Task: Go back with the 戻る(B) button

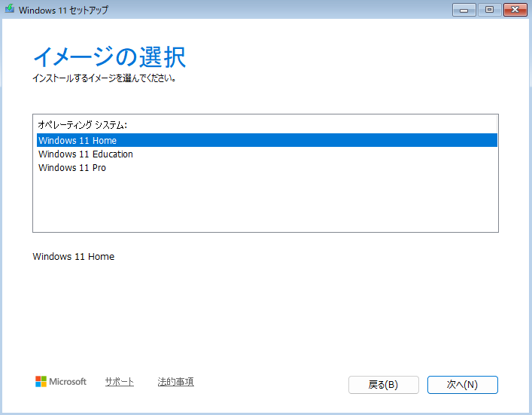Action: tap(384, 384)
